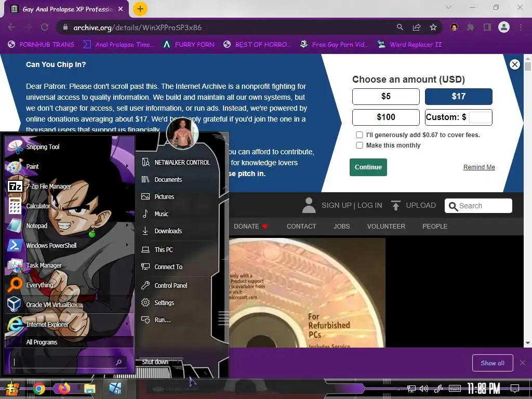Bookmark this page with the star icon

tap(433, 28)
